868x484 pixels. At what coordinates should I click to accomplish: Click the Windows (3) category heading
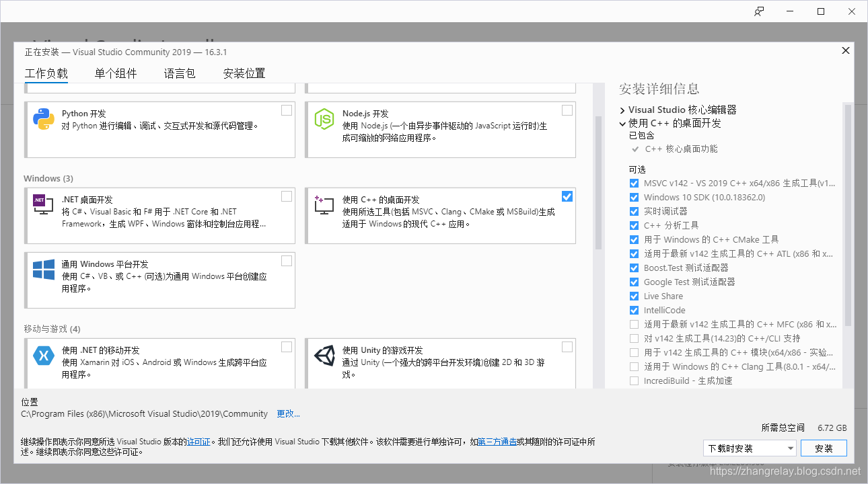tap(48, 178)
